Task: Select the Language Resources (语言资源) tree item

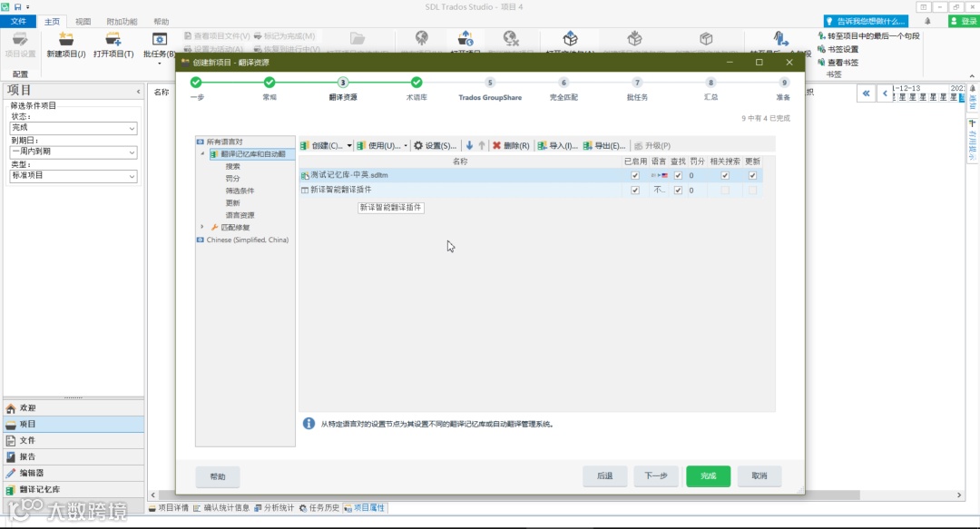Action: (240, 215)
